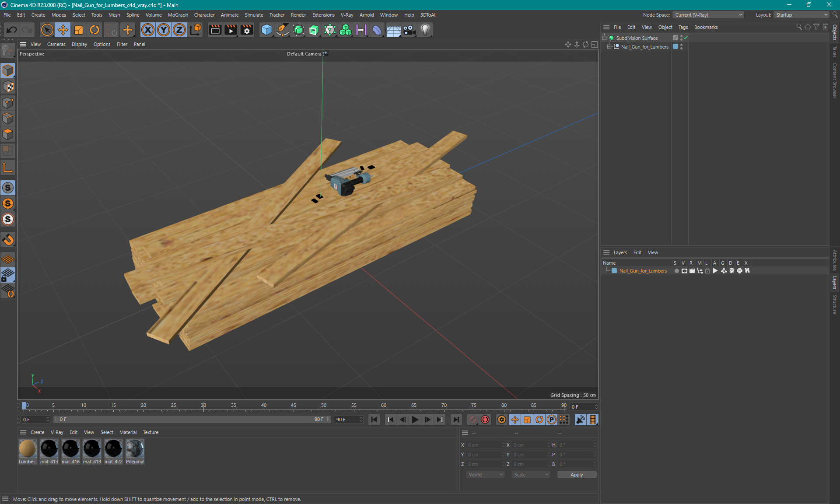
Task: Go to end of animation
Action: tap(456, 420)
